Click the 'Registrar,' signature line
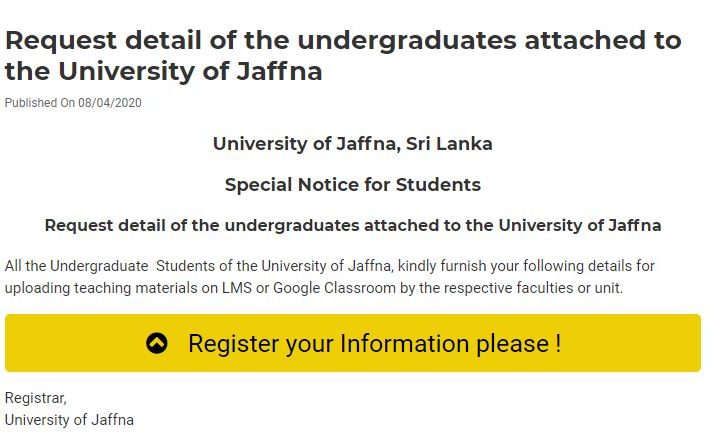This screenshot has width=720, height=438. click(x=36, y=398)
